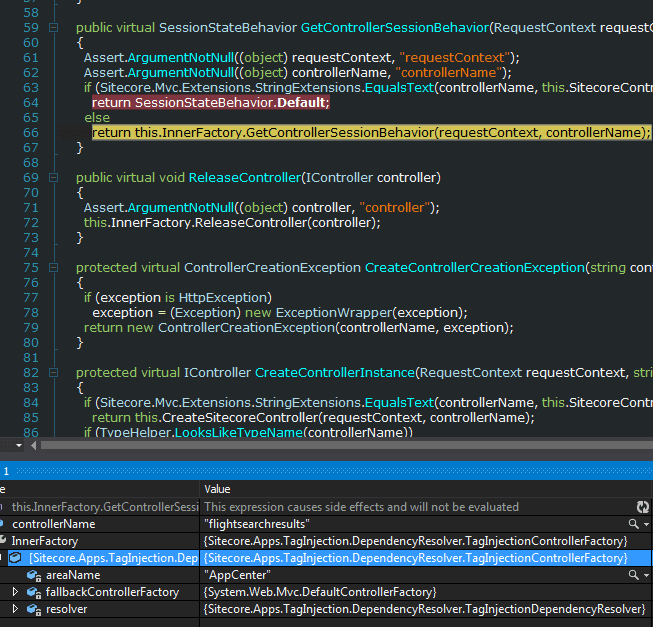The height and width of the screenshot is (627, 653).
Task: Expand the fallbackControllerFactory watch node
Action: (15, 592)
